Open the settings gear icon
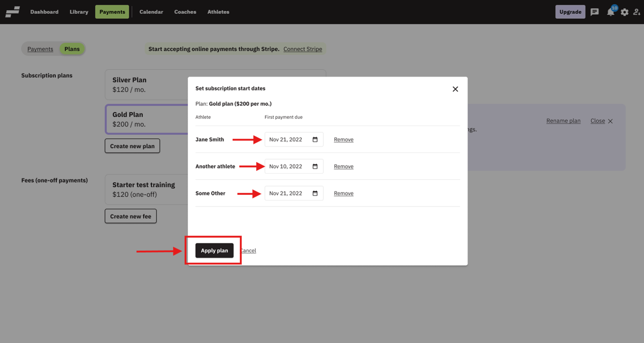Viewport: 644px width, 343px height. (x=624, y=12)
